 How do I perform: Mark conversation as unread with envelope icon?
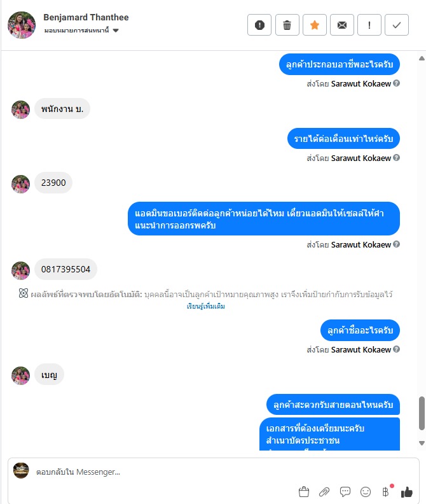pyautogui.click(x=342, y=25)
